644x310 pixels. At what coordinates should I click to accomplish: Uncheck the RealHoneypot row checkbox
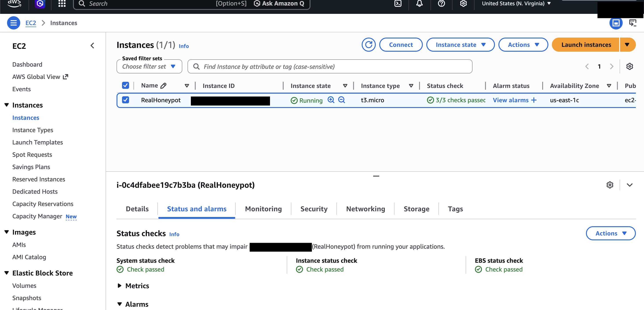pos(126,100)
